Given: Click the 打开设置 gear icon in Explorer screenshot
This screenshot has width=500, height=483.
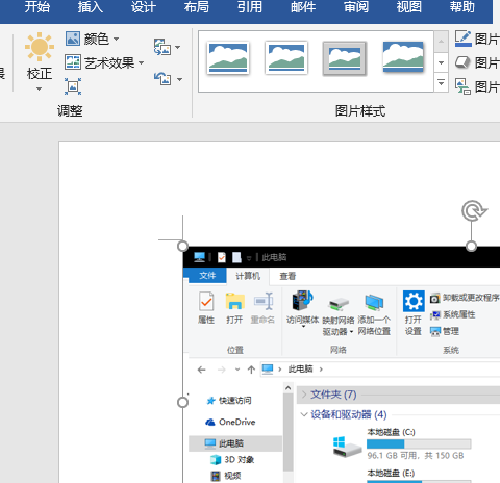Looking at the screenshot, I should coord(414,301).
